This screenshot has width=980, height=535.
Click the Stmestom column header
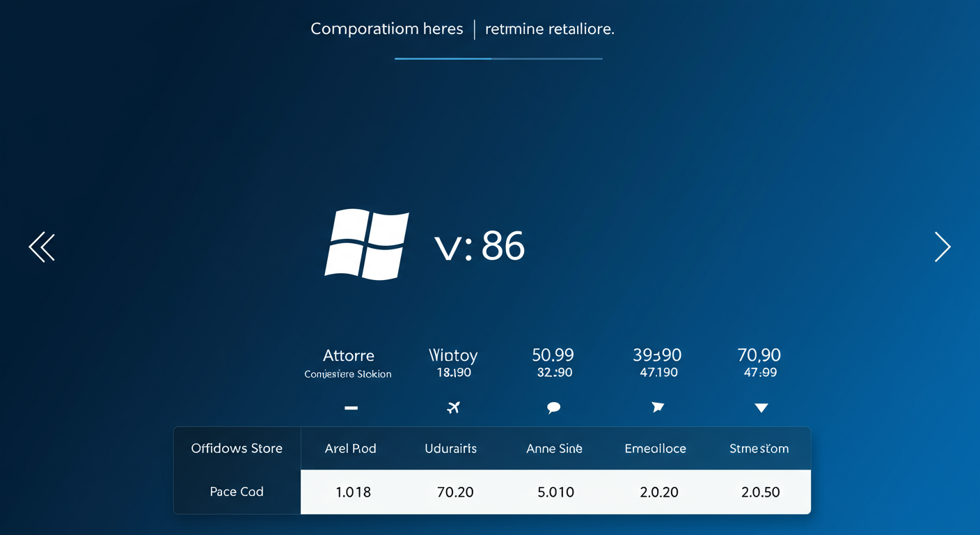coord(759,449)
